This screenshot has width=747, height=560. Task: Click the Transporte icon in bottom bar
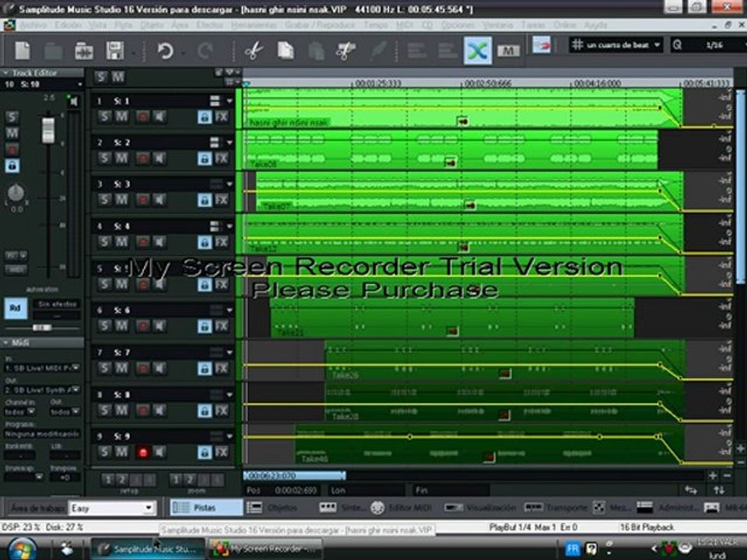(533, 508)
